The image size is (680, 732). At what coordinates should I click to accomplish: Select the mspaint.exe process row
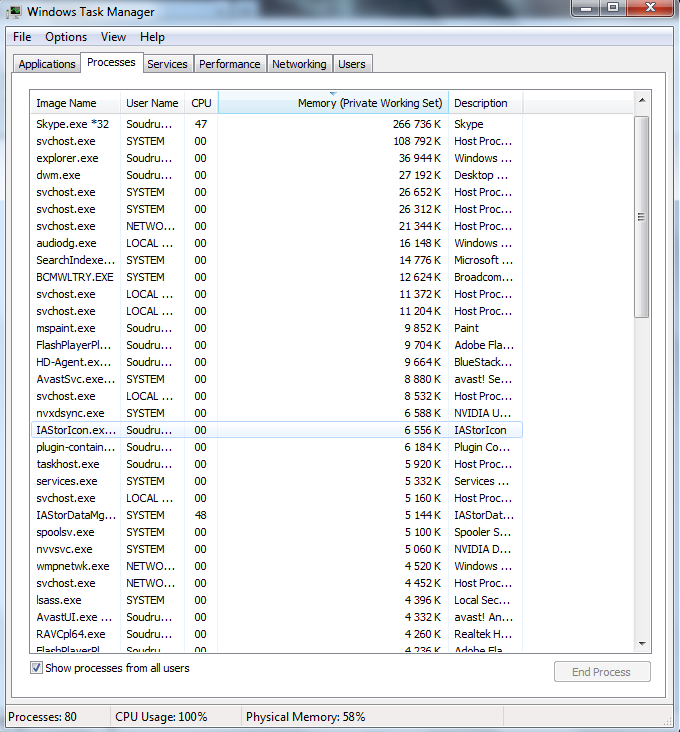(x=66, y=328)
